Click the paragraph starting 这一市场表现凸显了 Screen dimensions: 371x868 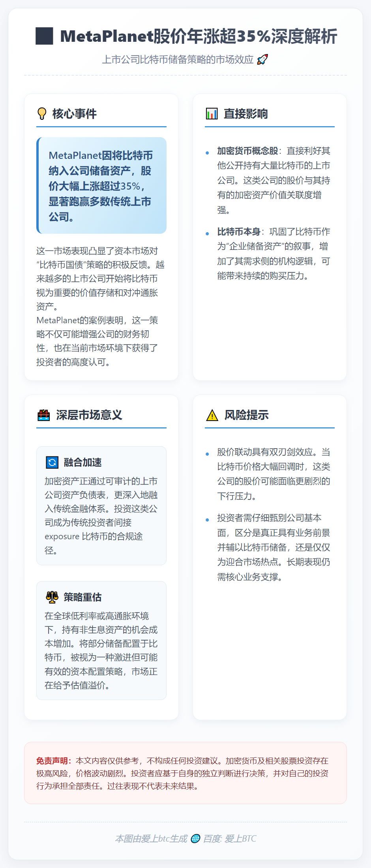tap(101, 279)
